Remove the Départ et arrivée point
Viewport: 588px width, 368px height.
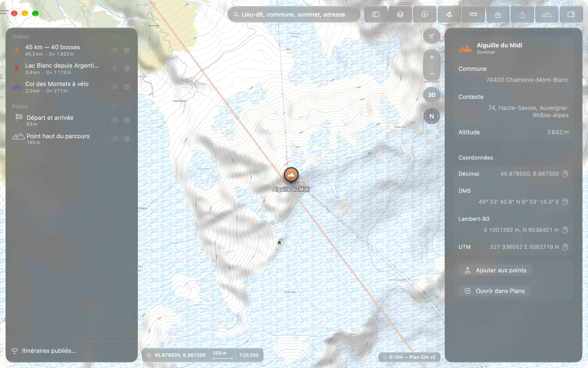127,121
